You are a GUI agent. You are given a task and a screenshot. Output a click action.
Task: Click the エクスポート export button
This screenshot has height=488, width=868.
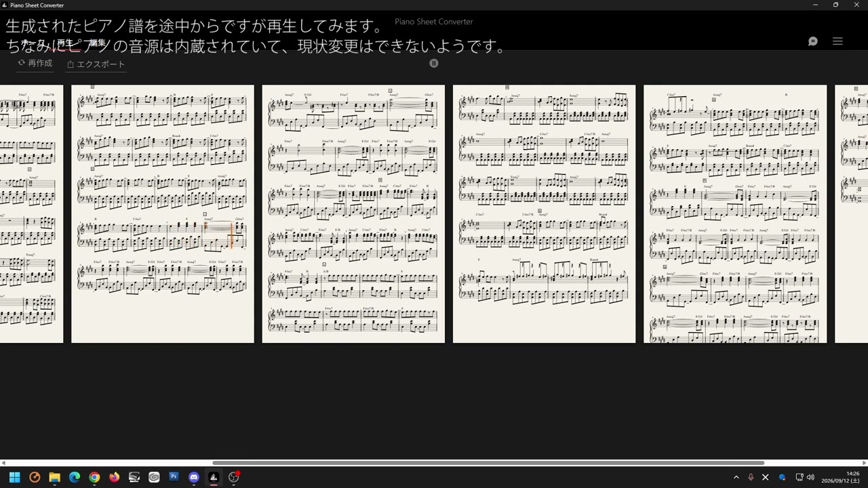pyautogui.click(x=96, y=64)
